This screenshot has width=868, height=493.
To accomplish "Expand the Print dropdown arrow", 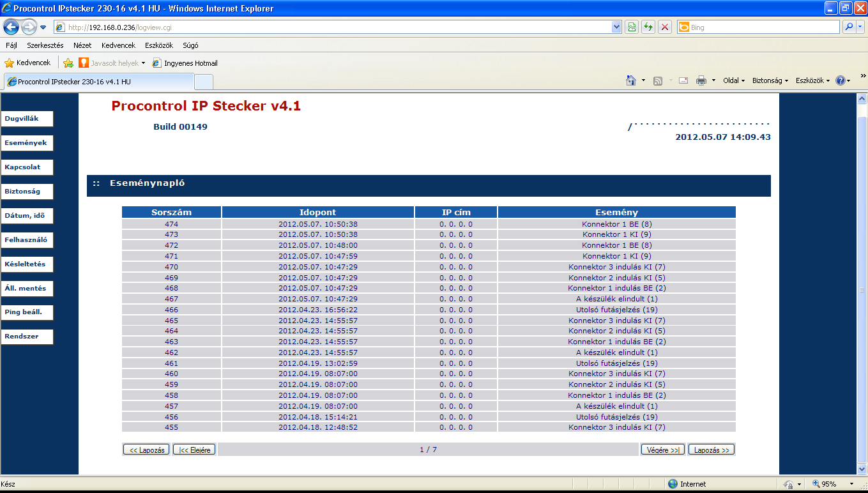I will pos(713,80).
